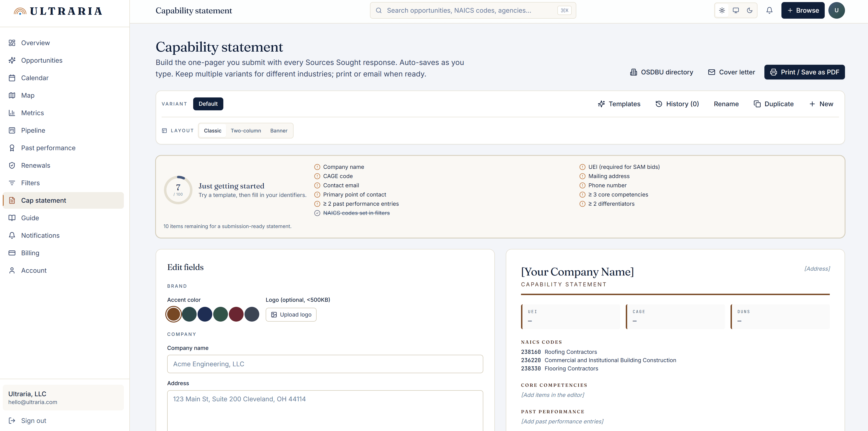Open the Metrics page
The height and width of the screenshot is (431, 868).
pos(63,113)
